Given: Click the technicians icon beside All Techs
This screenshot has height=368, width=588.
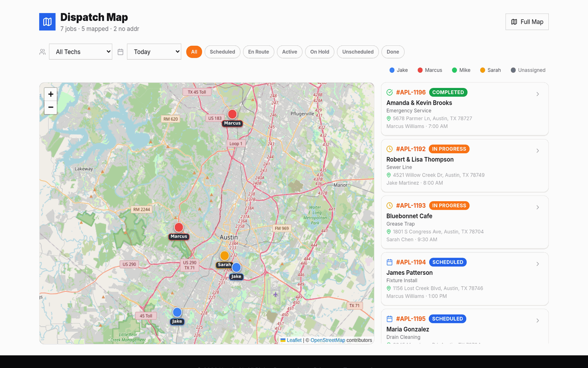Looking at the screenshot, I should pyautogui.click(x=42, y=52).
